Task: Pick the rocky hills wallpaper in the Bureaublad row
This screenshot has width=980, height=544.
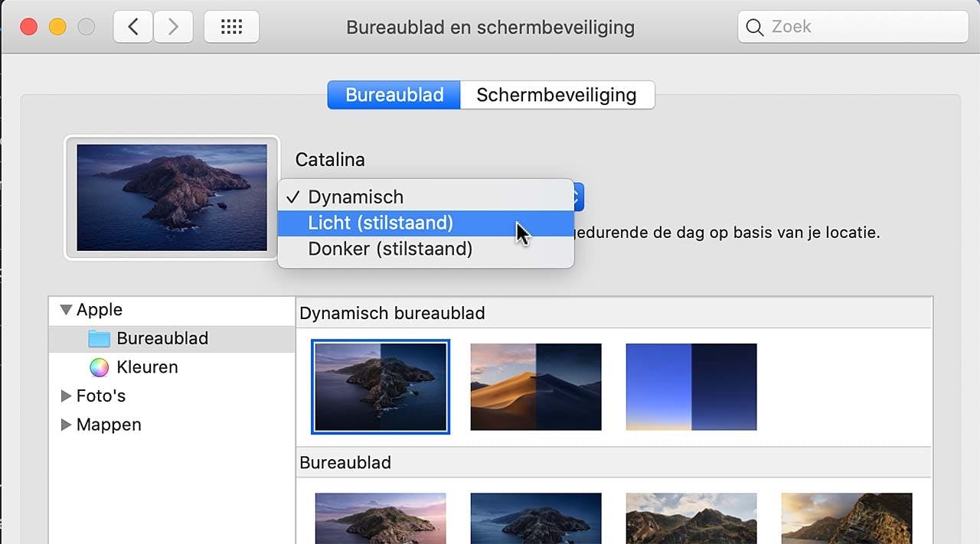Action: pyautogui.click(x=691, y=518)
